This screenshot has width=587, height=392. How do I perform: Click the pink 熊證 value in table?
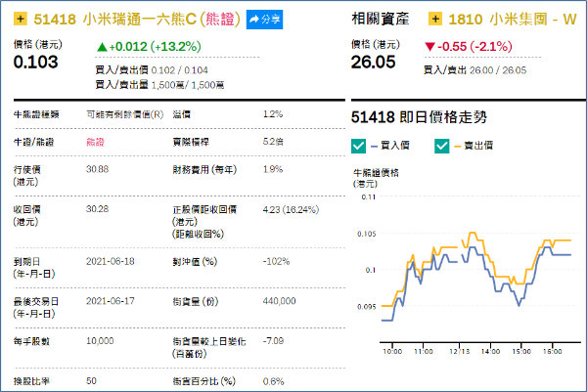point(95,142)
